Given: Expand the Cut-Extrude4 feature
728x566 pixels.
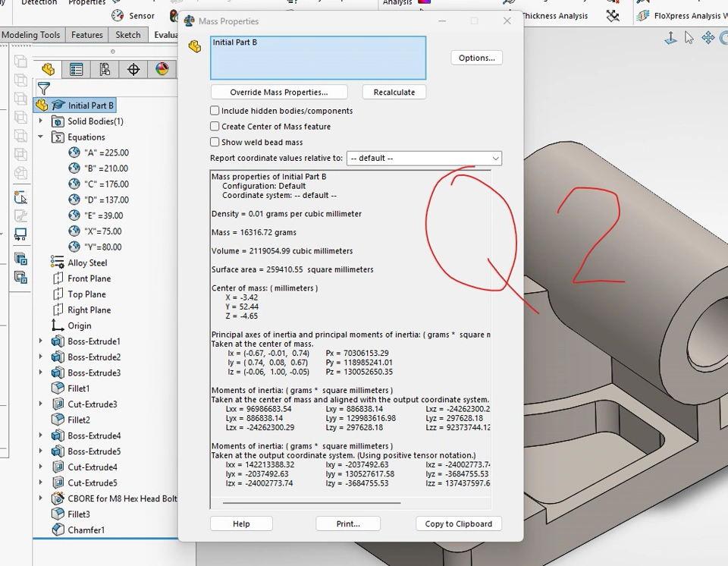Looking at the screenshot, I should pyautogui.click(x=40, y=467).
